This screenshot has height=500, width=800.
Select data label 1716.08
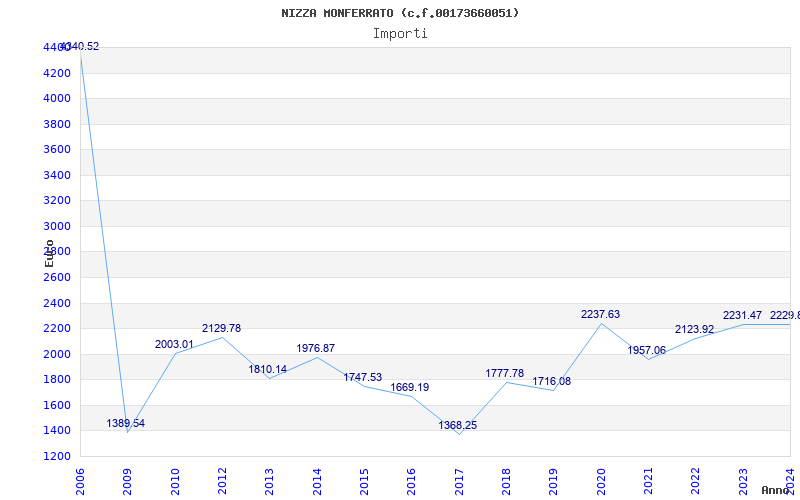click(552, 382)
